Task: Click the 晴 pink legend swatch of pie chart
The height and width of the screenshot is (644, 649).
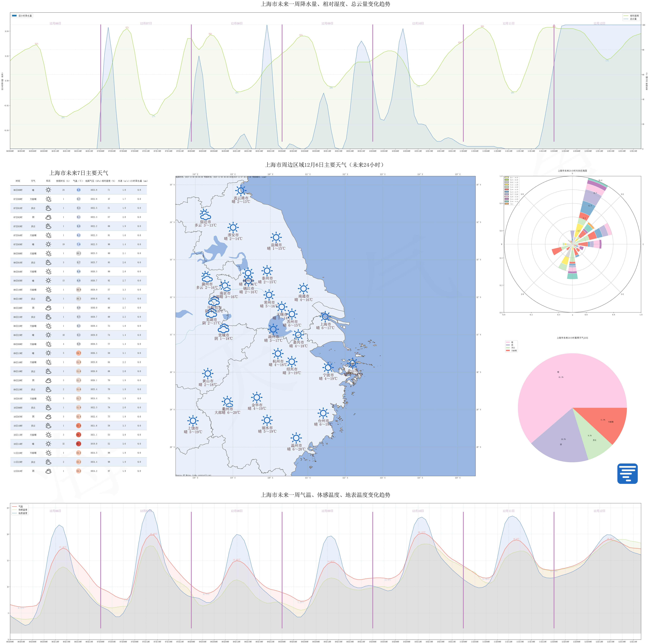Action: point(508,342)
